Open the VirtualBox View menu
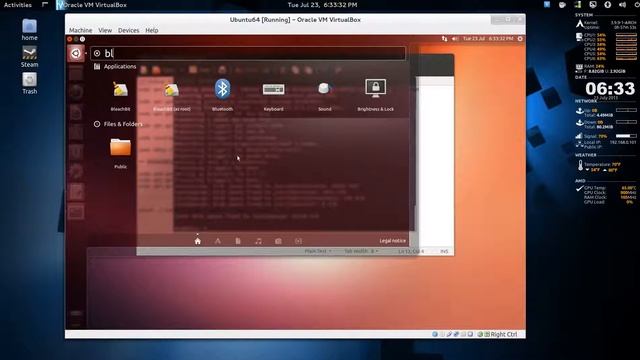The height and width of the screenshot is (360, 640). point(105,30)
